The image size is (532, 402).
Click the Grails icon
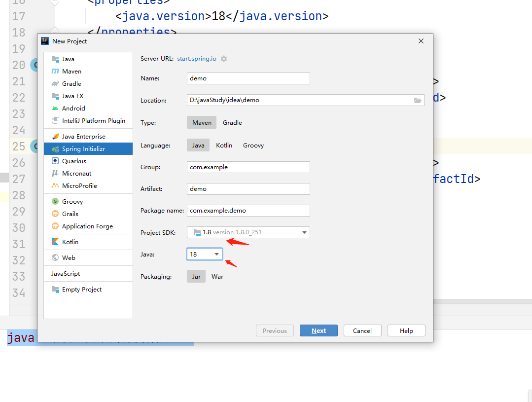55,214
